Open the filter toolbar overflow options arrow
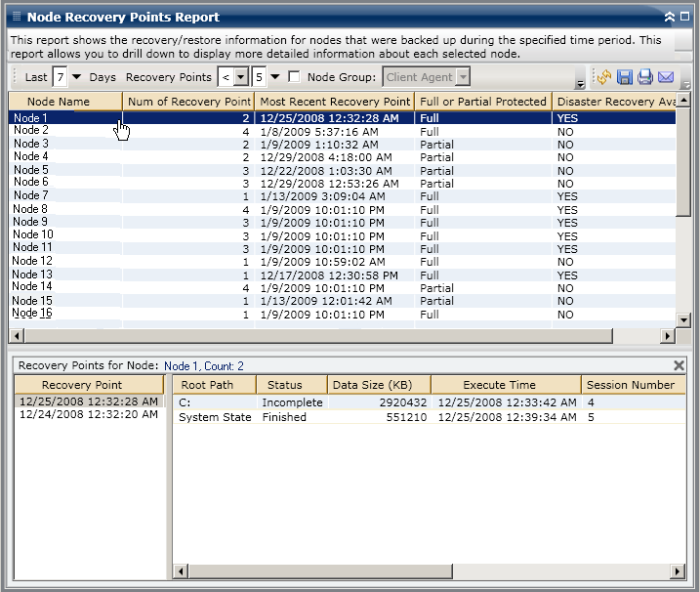 (x=582, y=84)
